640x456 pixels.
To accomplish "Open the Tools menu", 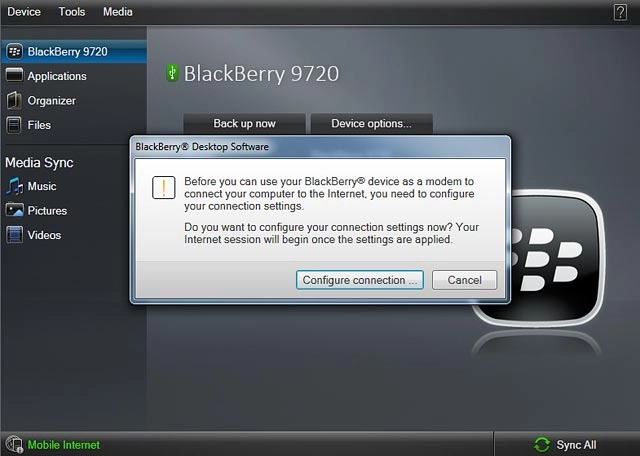I will tap(72, 12).
